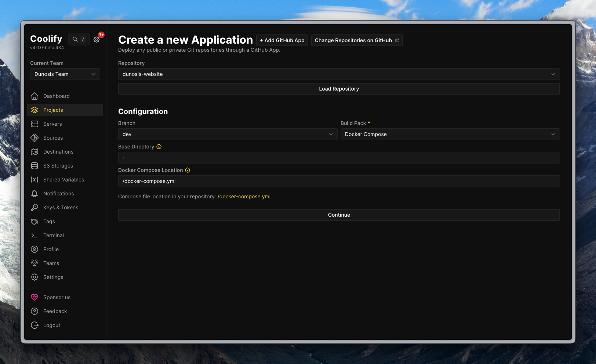Screen dimensions: 596x364
Task: Open S3 Storages
Action: click(57, 166)
